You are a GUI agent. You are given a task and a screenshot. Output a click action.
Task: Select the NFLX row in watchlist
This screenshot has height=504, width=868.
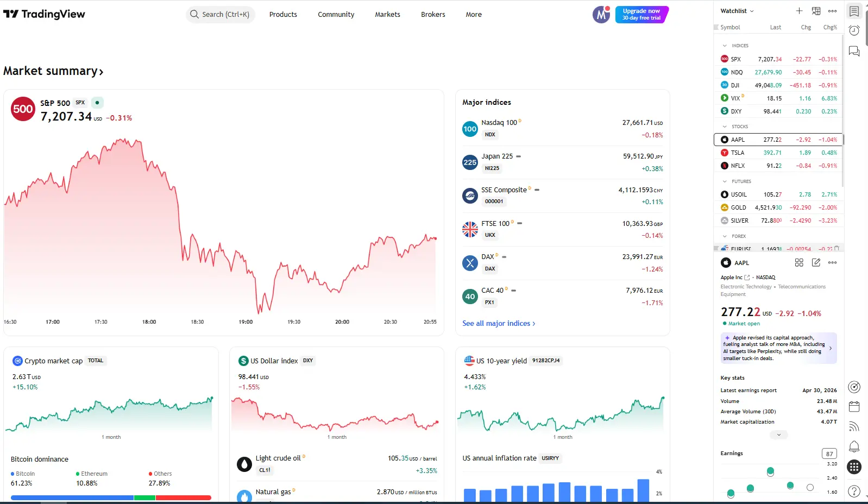tap(778, 166)
